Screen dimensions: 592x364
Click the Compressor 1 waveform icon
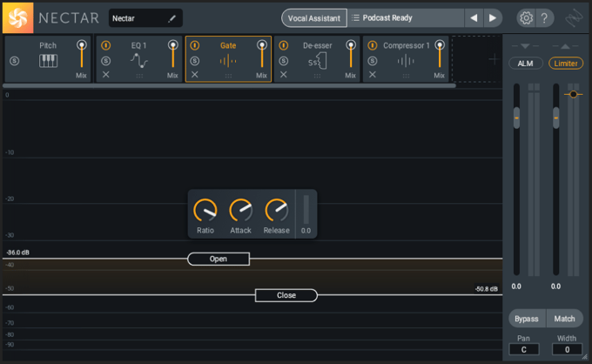406,61
